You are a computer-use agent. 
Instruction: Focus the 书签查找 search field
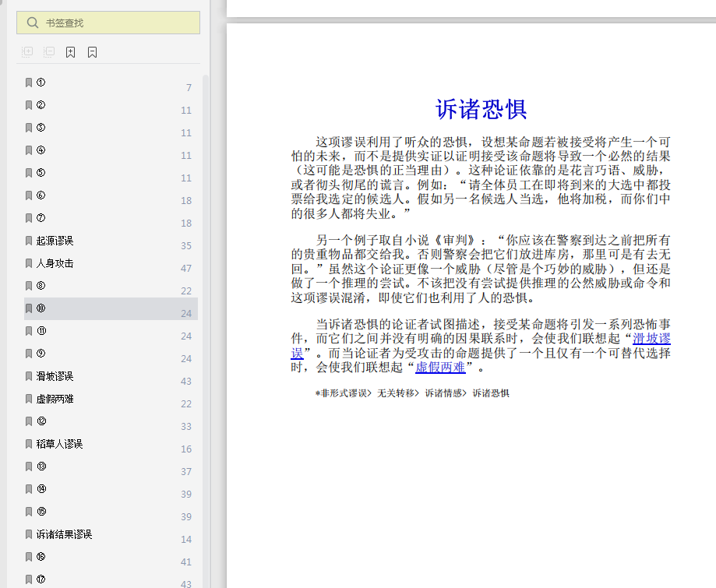pos(108,23)
